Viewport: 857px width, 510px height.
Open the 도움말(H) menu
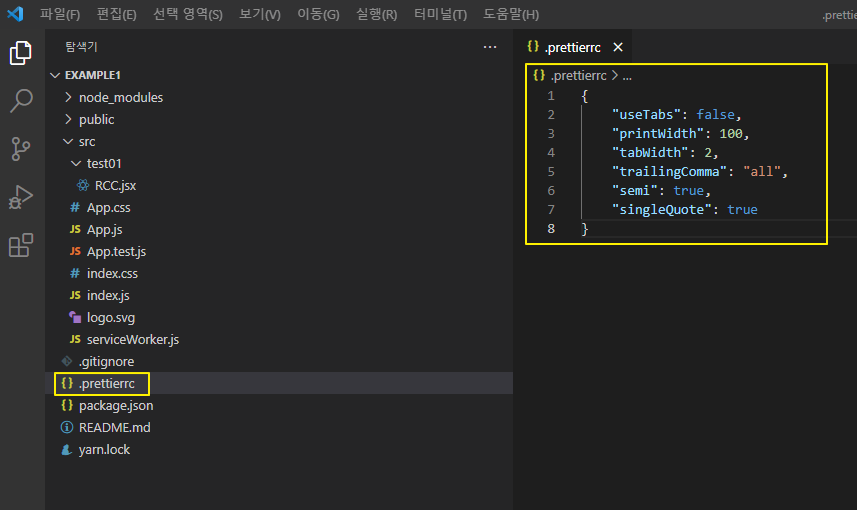pos(510,14)
